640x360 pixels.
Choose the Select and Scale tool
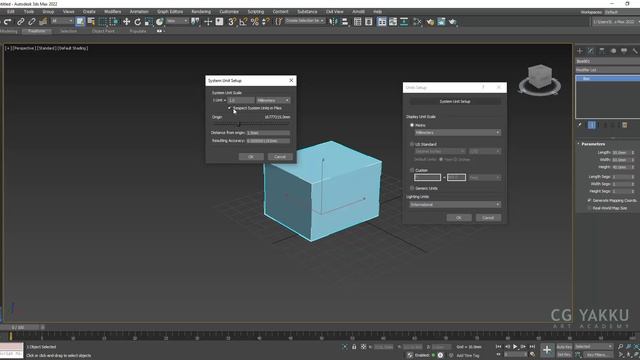click(149, 22)
